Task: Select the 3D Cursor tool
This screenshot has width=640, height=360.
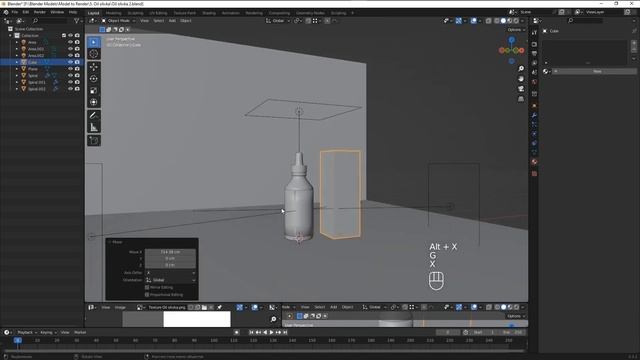Action: pos(94,54)
